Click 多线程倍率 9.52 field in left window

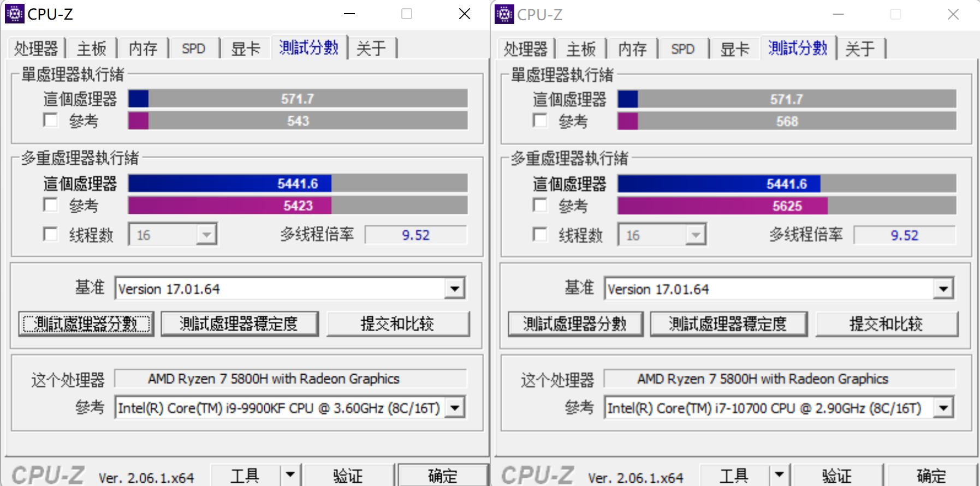(416, 235)
